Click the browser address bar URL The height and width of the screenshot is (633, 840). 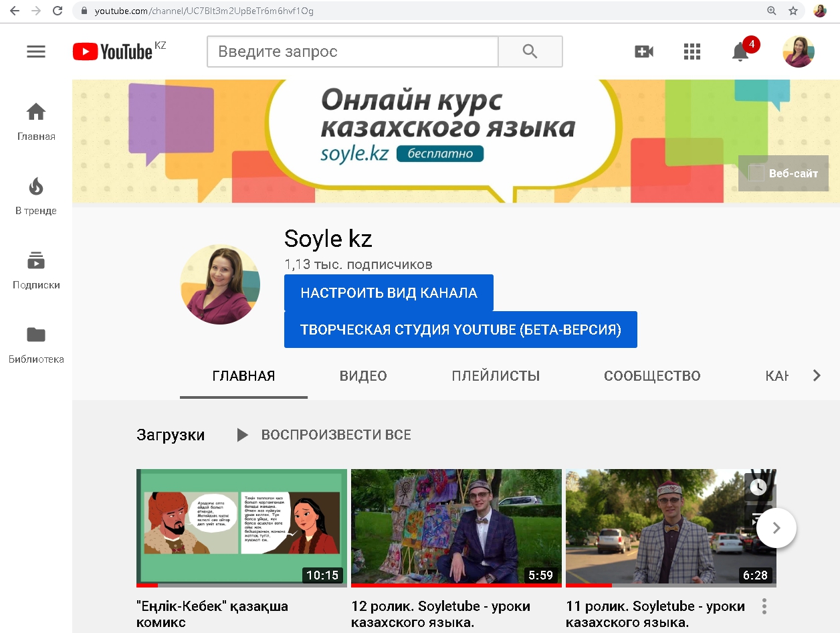(x=204, y=11)
